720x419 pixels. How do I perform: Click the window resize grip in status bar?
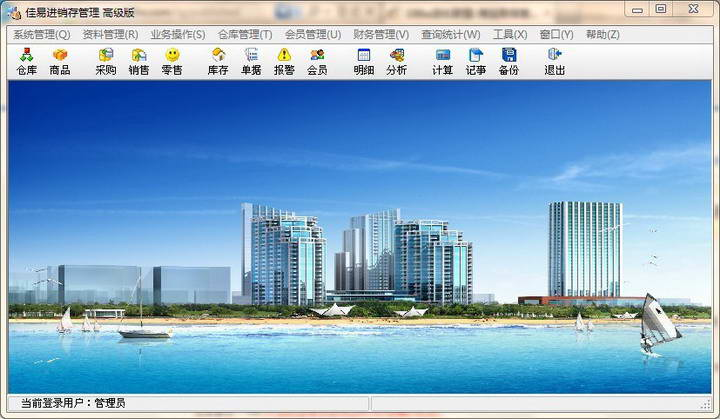click(706, 404)
